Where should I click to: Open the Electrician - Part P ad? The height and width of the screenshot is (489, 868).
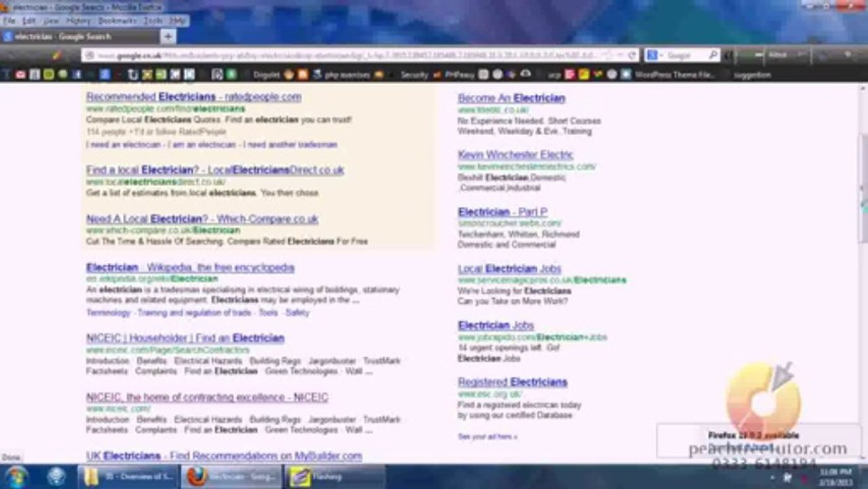point(502,212)
